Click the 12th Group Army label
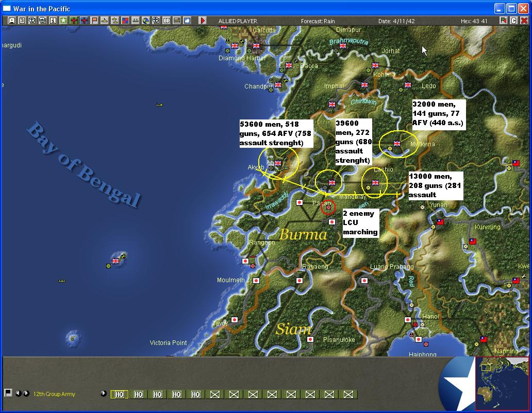 (x=54, y=394)
